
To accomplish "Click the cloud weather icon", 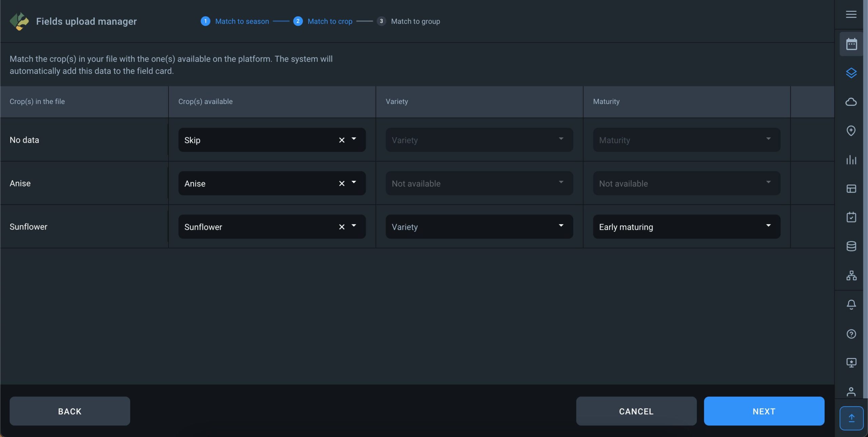I will 851,102.
